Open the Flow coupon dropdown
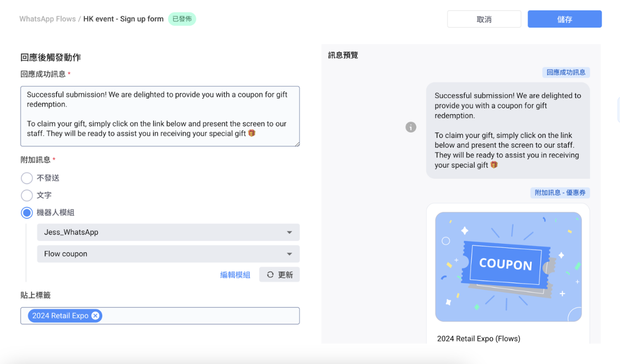620x364 pixels. tap(168, 254)
